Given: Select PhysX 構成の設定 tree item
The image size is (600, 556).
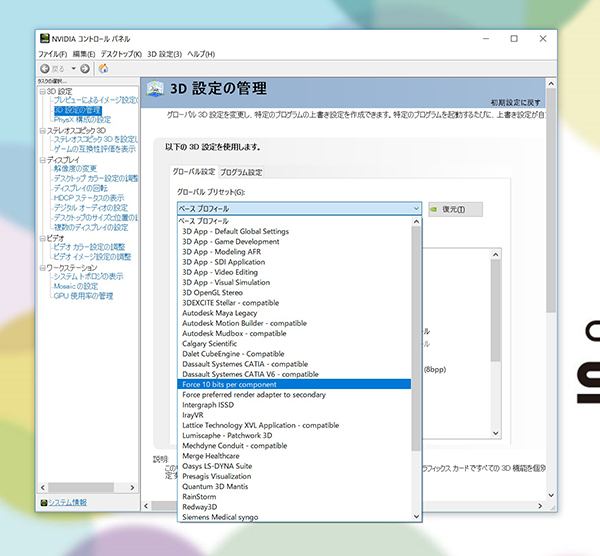Looking at the screenshot, I should tap(82, 120).
